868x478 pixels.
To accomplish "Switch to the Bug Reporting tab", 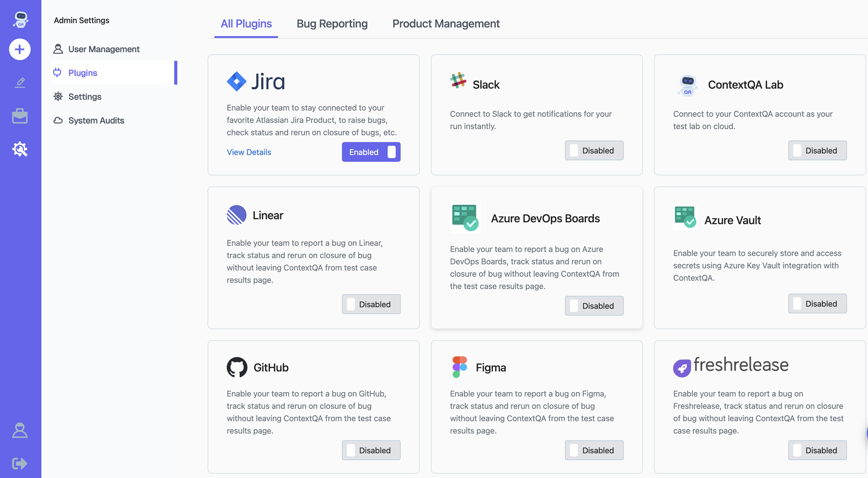I will pyautogui.click(x=332, y=23).
